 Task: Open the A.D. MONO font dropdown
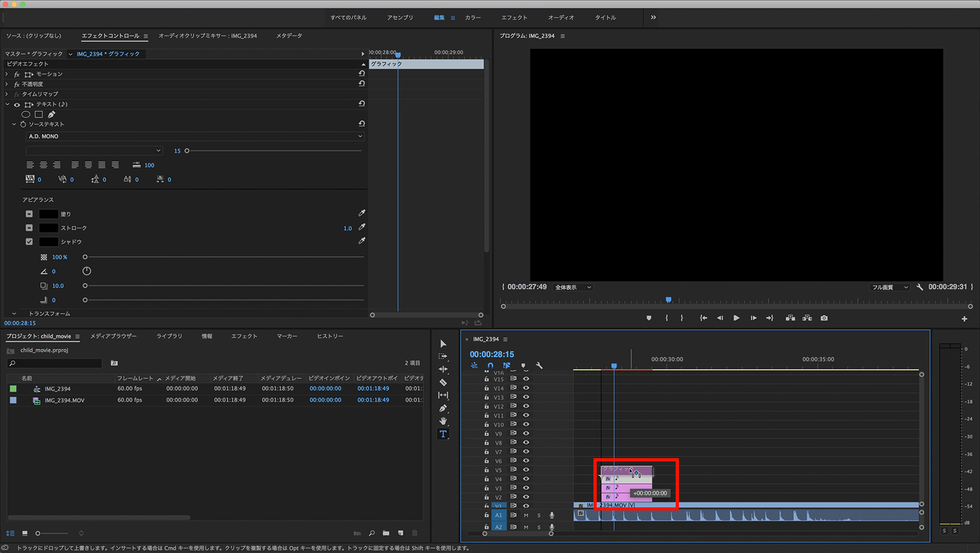(x=195, y=136)
